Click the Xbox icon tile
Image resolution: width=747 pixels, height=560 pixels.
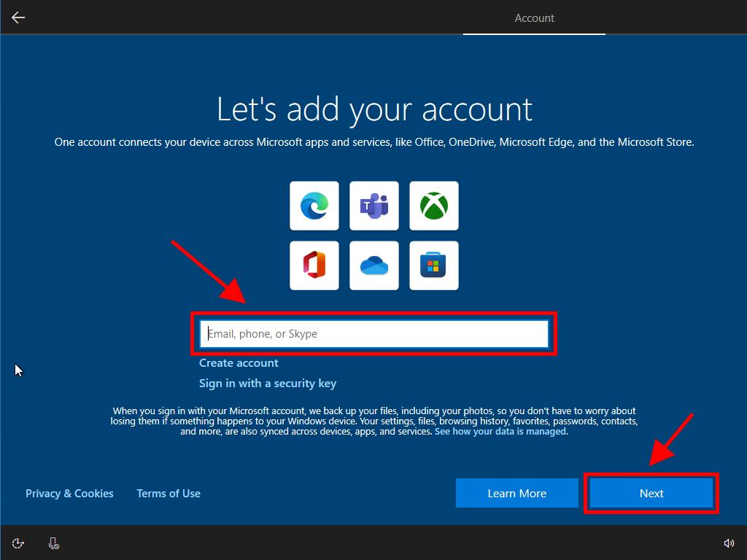[x=434, y=206]
